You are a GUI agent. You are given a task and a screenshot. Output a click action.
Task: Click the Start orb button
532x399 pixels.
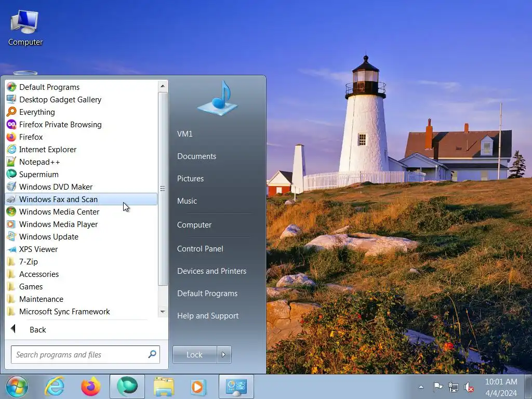(x=17, y=387)
